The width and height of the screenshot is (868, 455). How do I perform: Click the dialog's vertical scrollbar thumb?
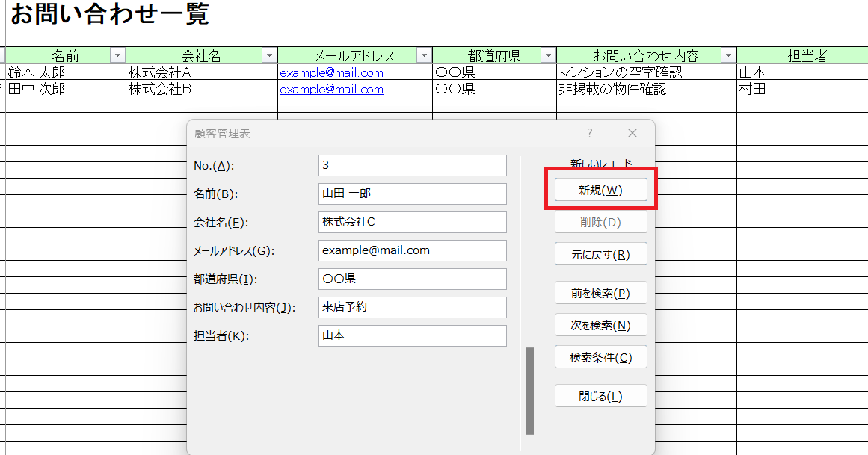point(530,390)
